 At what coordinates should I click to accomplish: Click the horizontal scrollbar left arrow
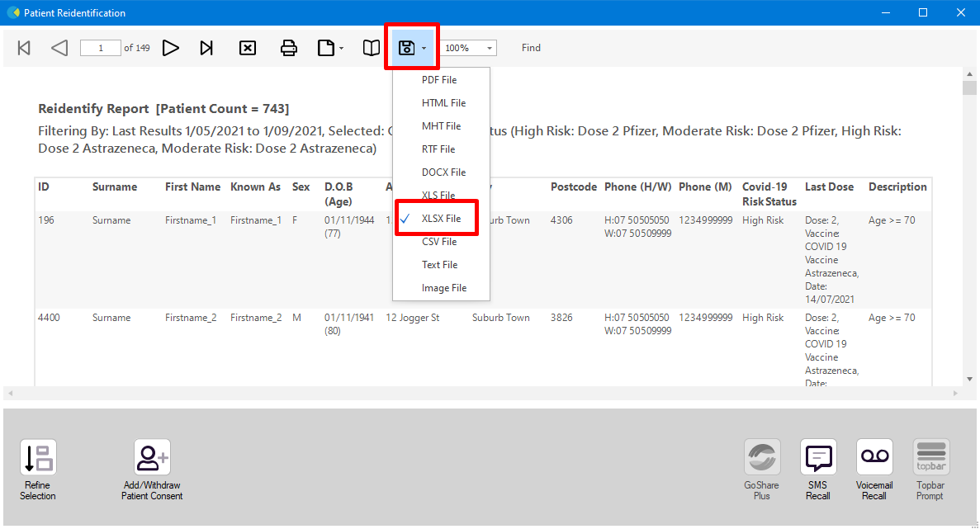click(x=10, y=393)
